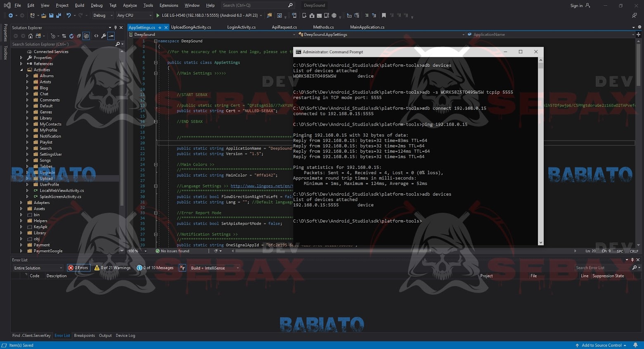Open the DeepSound.AppSettings type dropdown
Image resolution: width=644 pixels, height=349 pixels.
click(x=381, y=35)
